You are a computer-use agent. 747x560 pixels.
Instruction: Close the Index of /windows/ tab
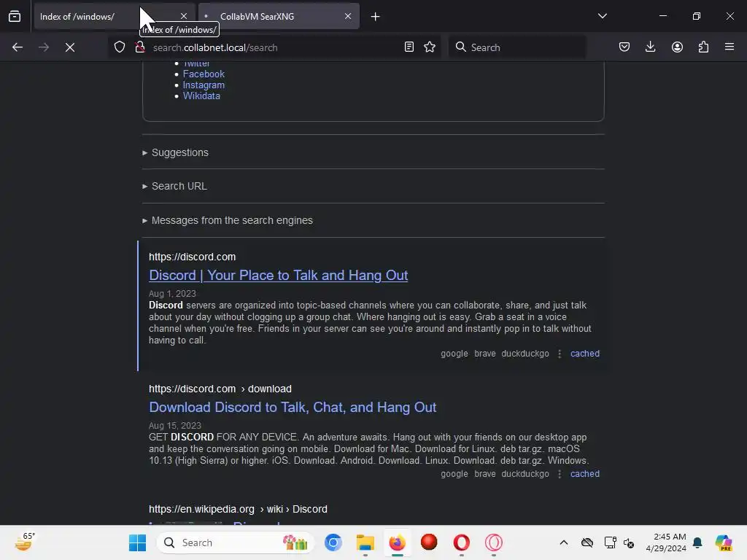[x=184, y=16]
